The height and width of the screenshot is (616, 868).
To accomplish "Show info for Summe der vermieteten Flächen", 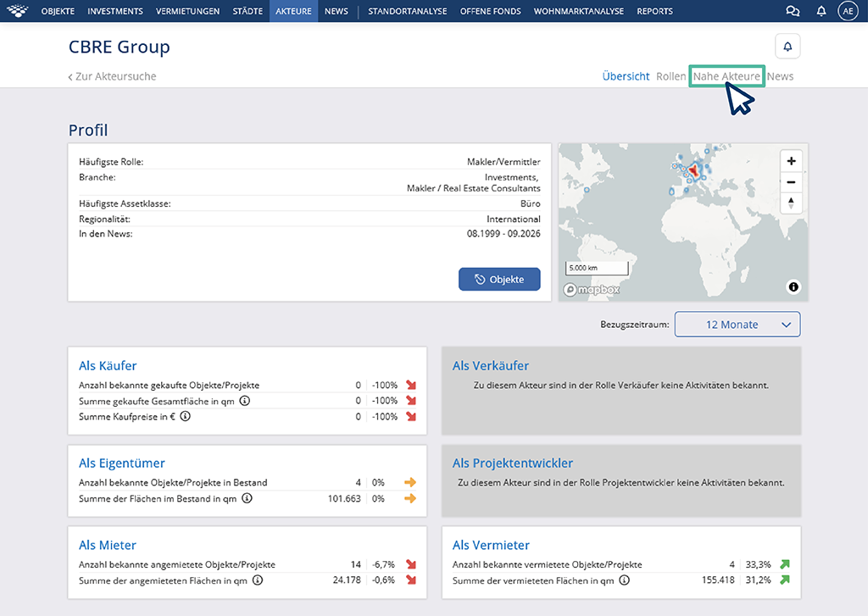I will pos(625,580).
